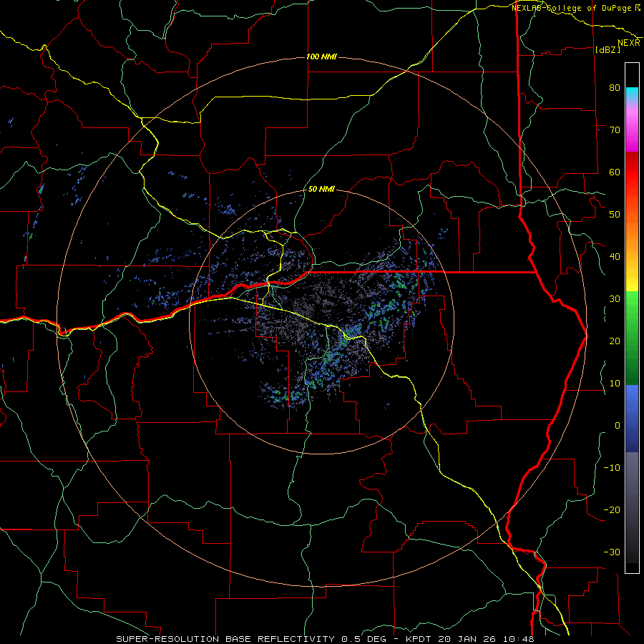Viewport: 644px width, 644px height.
Task: Click the [dBZ] units label
Action: 608,50
